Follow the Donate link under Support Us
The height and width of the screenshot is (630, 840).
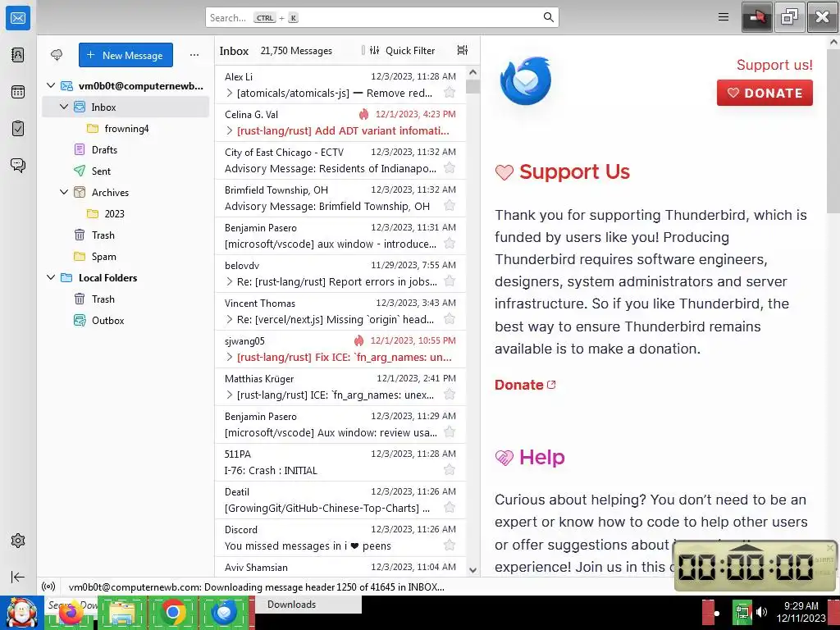click(x=525, y=385)
